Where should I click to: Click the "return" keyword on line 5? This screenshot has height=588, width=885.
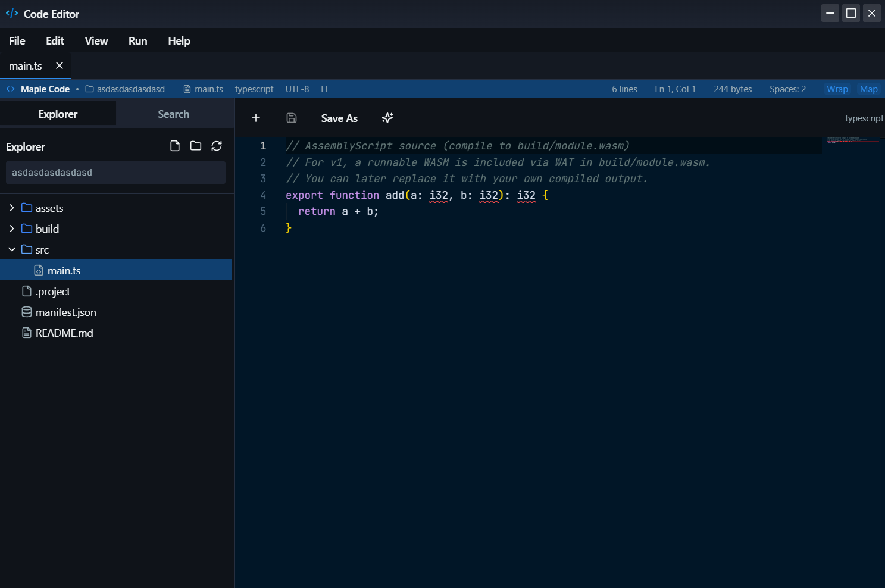coord(317,211)
